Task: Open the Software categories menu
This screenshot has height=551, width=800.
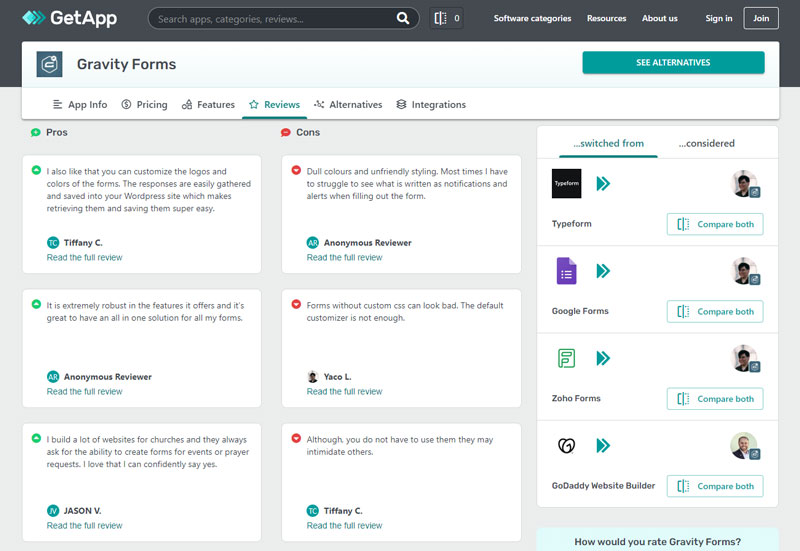Action: pos(532,18)
